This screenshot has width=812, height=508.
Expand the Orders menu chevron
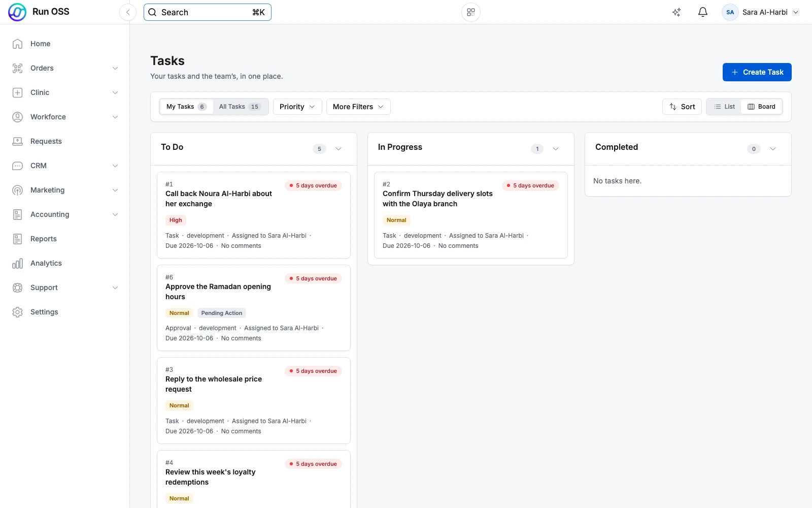115,68
